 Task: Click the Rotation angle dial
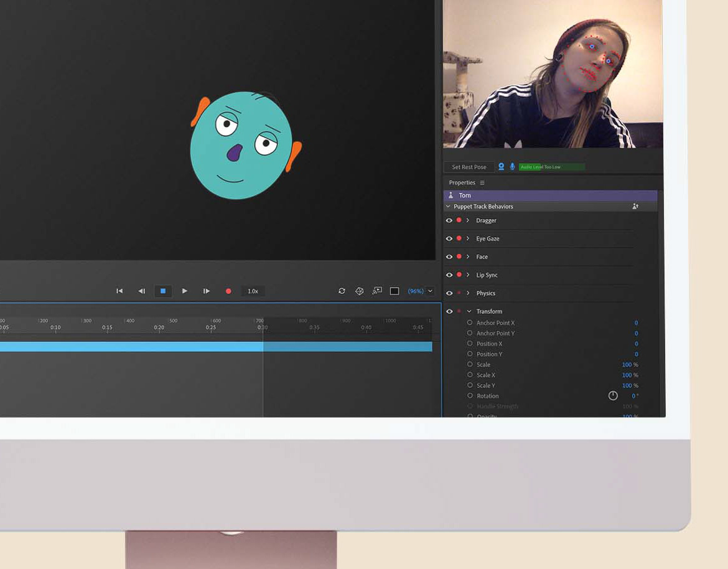click(x=613, y=396)
